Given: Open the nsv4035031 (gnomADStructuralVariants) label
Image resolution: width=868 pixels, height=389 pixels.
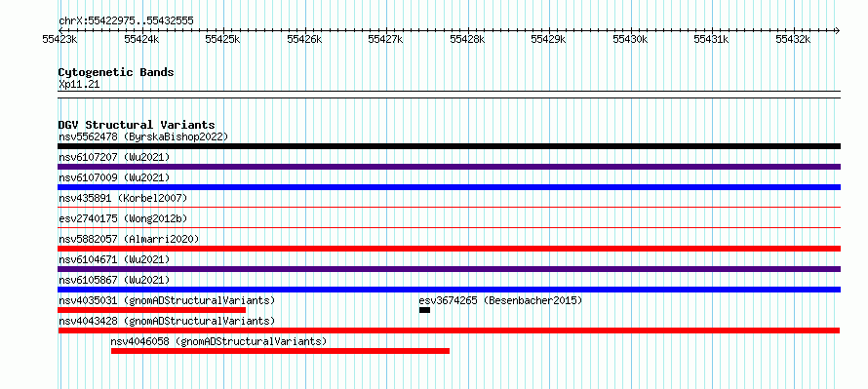Looking at the screenshot, I should pos(167,300).
